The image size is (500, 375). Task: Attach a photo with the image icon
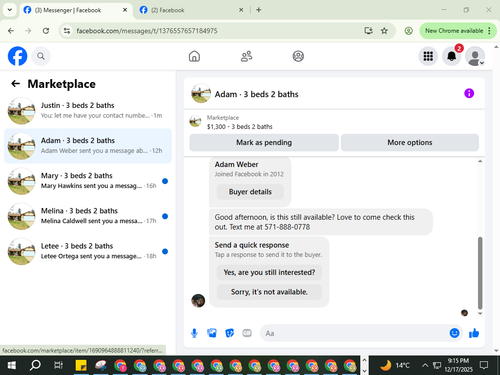pyautogui.click(x=212, y=333)
